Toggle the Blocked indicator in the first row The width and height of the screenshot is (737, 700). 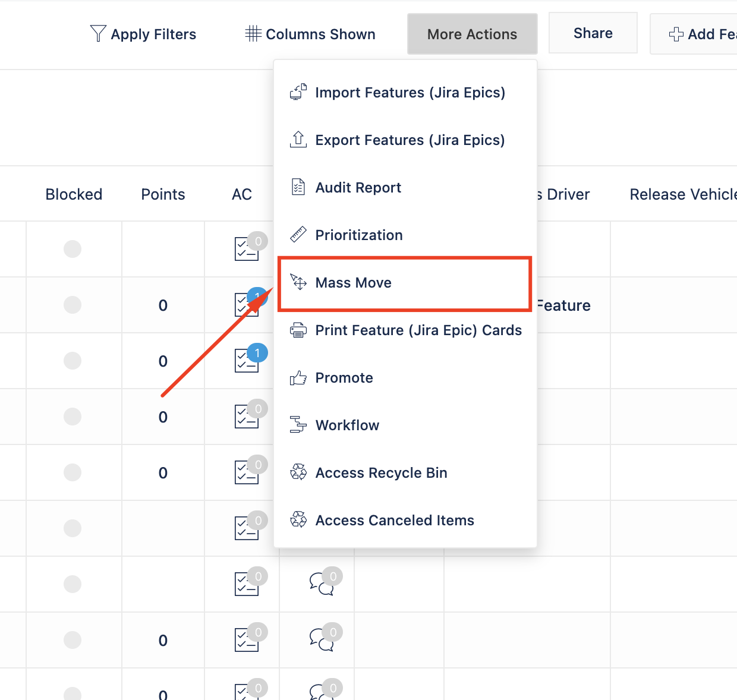coord(73,249)
